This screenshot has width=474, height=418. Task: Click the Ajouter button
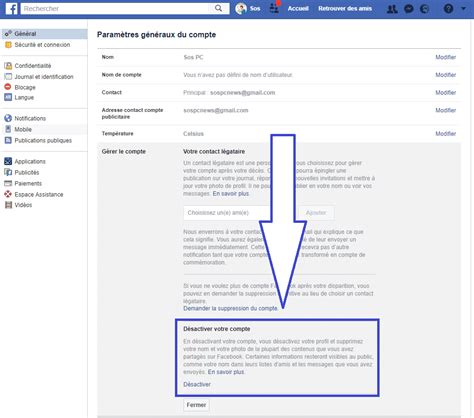pyautogui.click(x=316, y=213)
